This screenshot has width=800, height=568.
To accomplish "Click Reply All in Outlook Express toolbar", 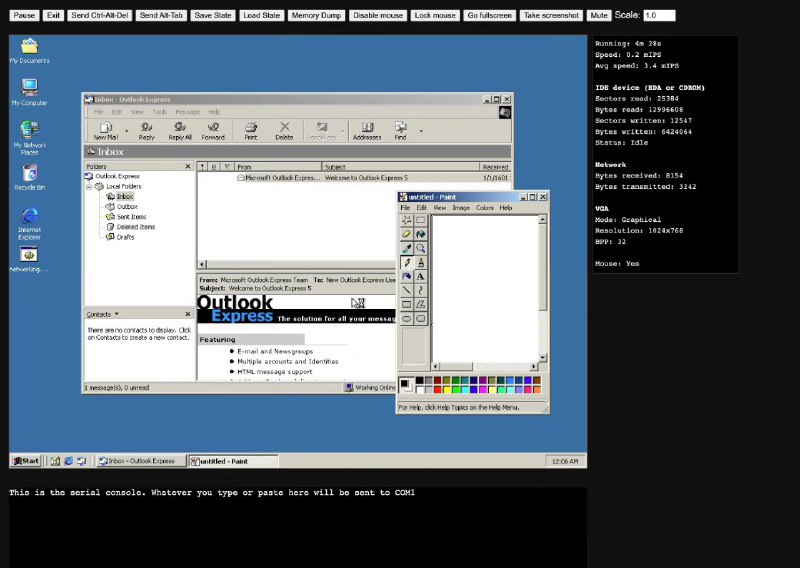I will [x=180, y=131].
